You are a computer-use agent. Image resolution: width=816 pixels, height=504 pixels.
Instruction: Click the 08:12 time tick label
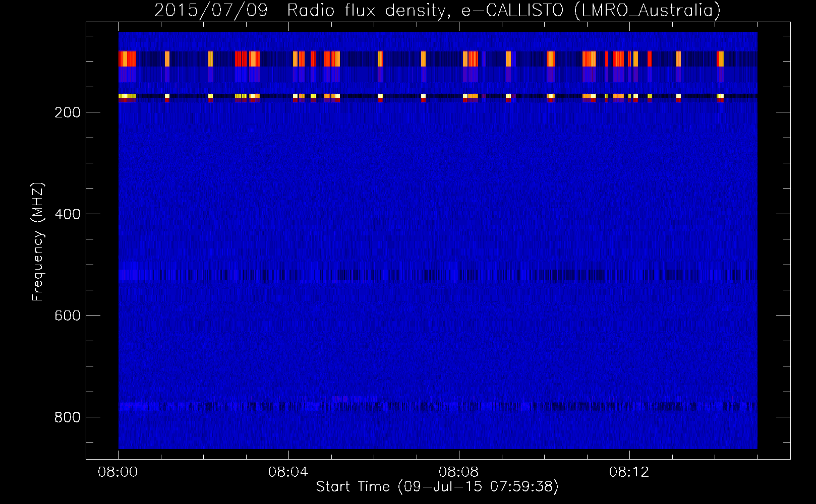point(629,472)
